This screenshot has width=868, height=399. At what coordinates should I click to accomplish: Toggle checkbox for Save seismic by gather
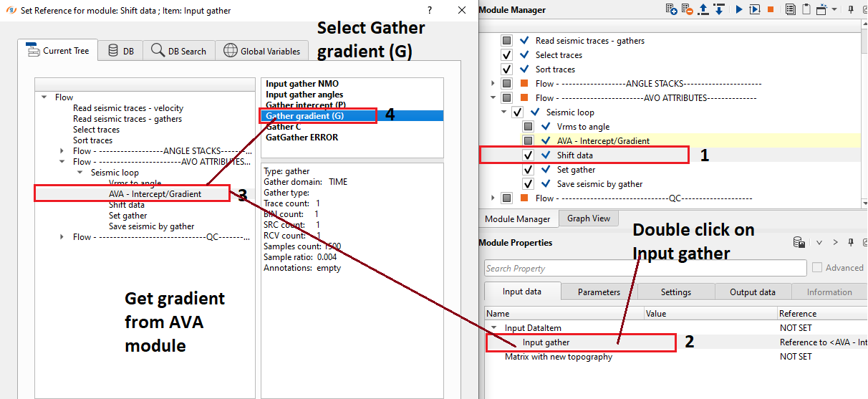tap(529, 184)
